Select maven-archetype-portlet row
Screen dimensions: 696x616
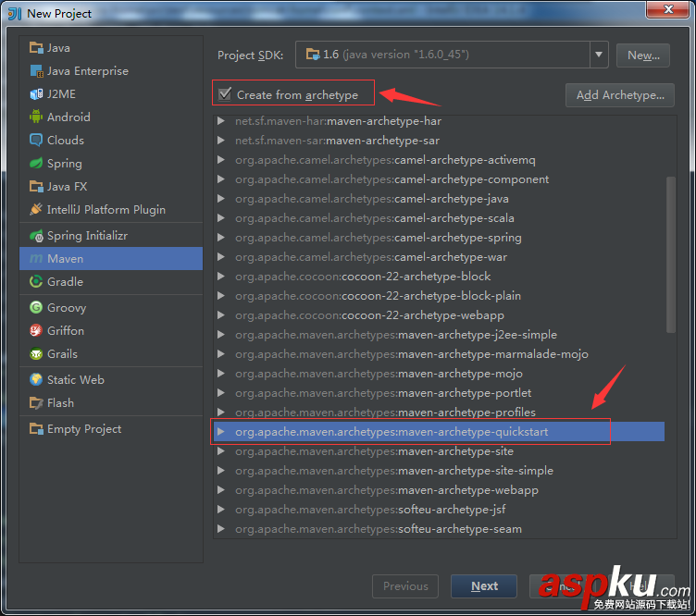pos(439,393)
